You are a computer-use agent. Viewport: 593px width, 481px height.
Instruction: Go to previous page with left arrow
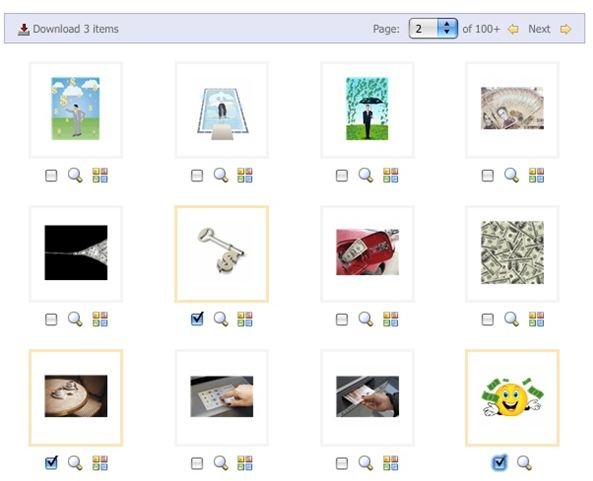tap(513, 29)
